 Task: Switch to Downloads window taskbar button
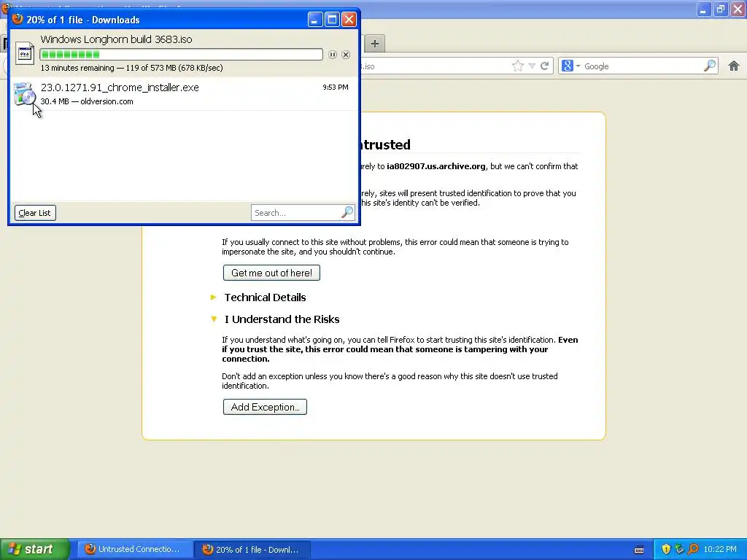point(253,550)
